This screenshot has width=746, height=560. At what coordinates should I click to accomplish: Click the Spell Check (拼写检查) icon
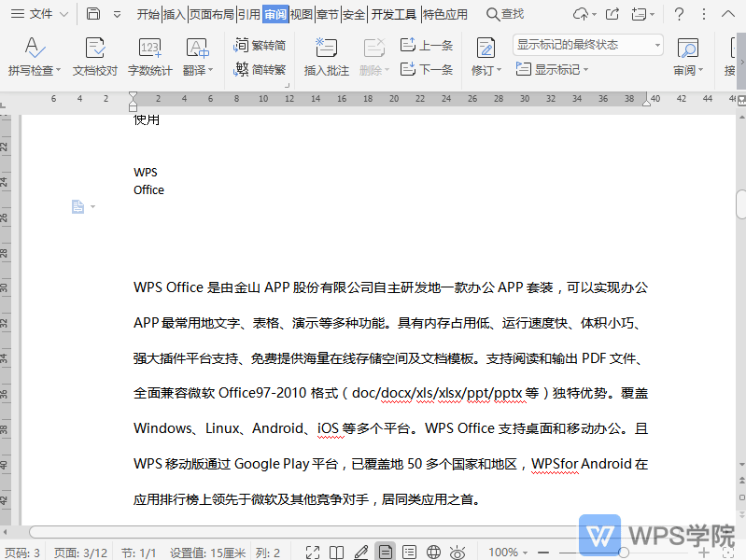click(34, 49)
